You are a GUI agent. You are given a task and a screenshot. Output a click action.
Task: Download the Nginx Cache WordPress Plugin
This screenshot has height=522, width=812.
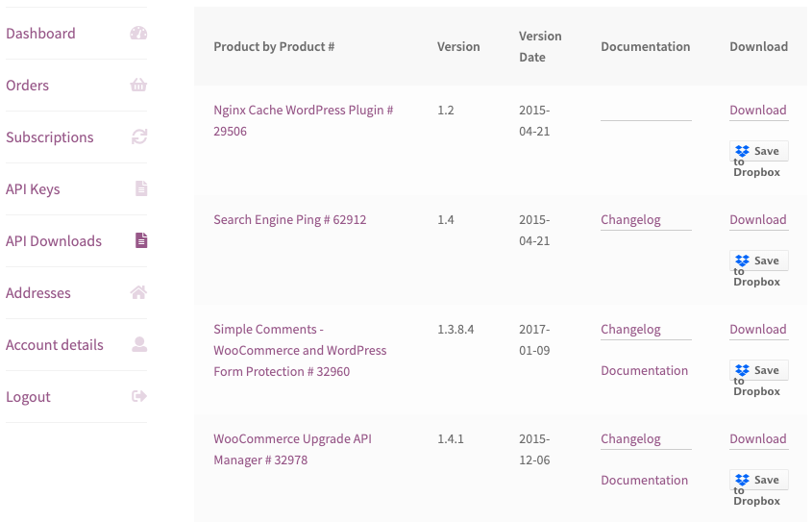pyautogui.click(x=757, y=111)
